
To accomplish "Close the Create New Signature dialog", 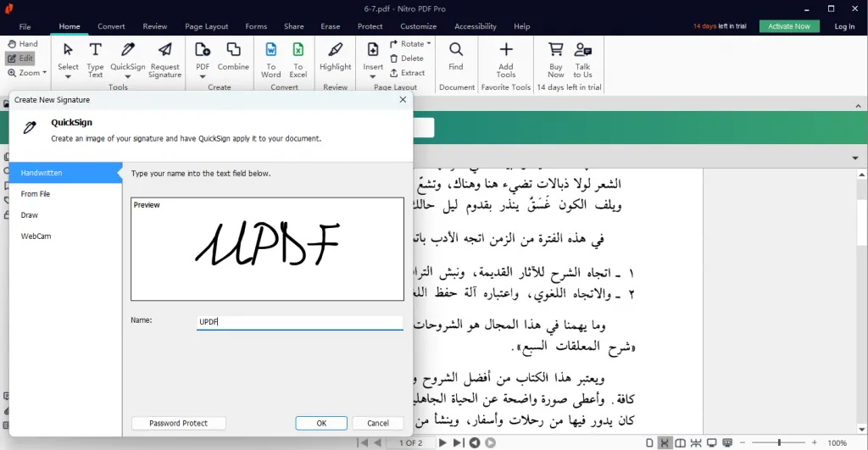I will 403,100.
